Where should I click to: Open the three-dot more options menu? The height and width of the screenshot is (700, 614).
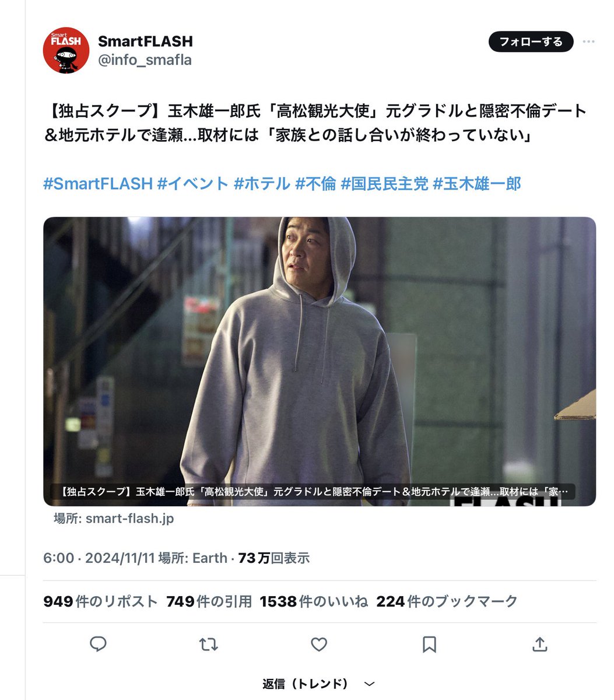[589, 42]
